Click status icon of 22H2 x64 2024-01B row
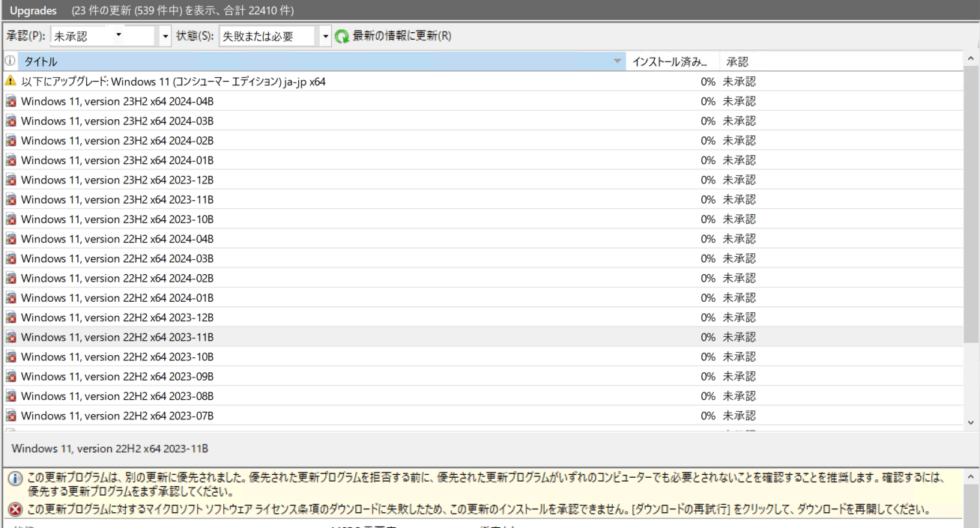 tap(10, 297)
